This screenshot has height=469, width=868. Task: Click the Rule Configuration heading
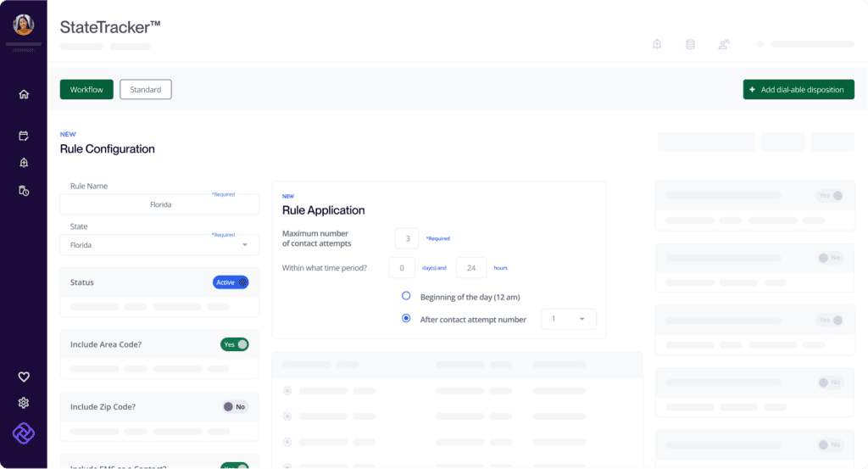[x=108, y=149]
